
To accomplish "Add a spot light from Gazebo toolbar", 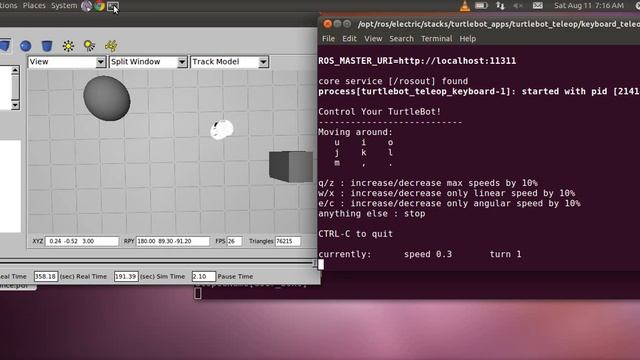I will coord(89,46).
